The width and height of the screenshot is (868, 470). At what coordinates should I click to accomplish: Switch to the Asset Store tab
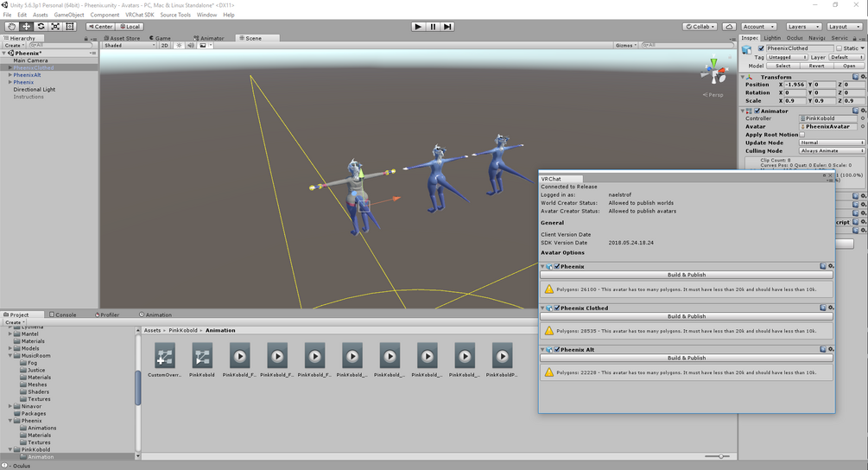[x=123, y=38]
